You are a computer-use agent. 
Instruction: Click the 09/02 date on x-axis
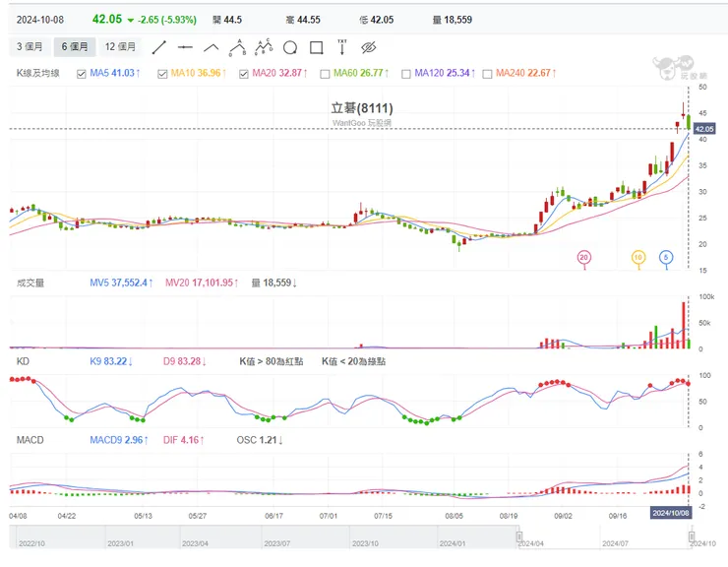(x=563, y=516)
